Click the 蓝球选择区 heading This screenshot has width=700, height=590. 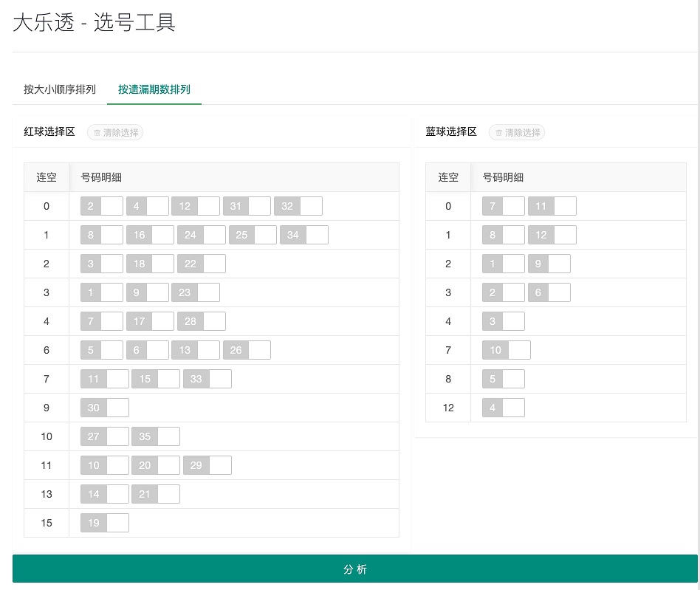point(451,131)
